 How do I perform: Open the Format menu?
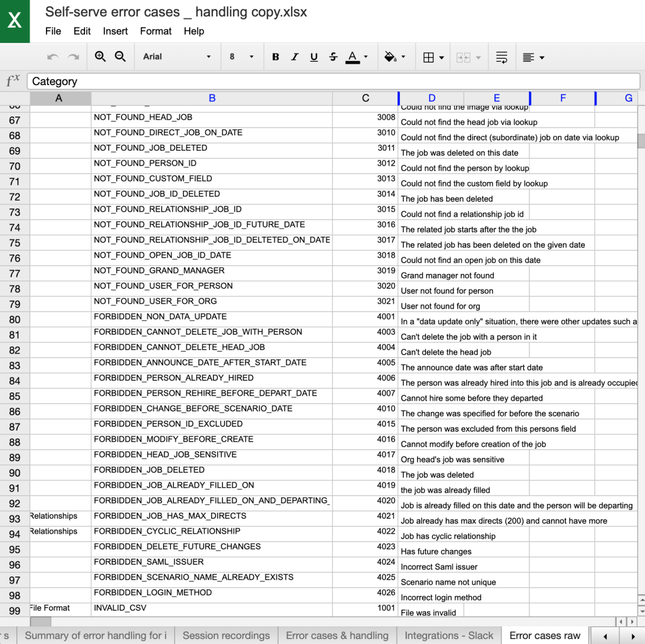156,31
